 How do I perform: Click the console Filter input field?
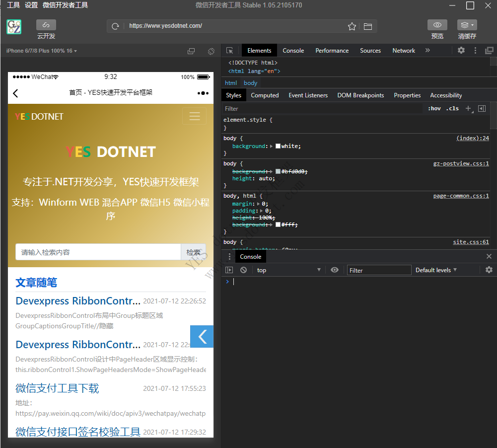coord(379,270)
